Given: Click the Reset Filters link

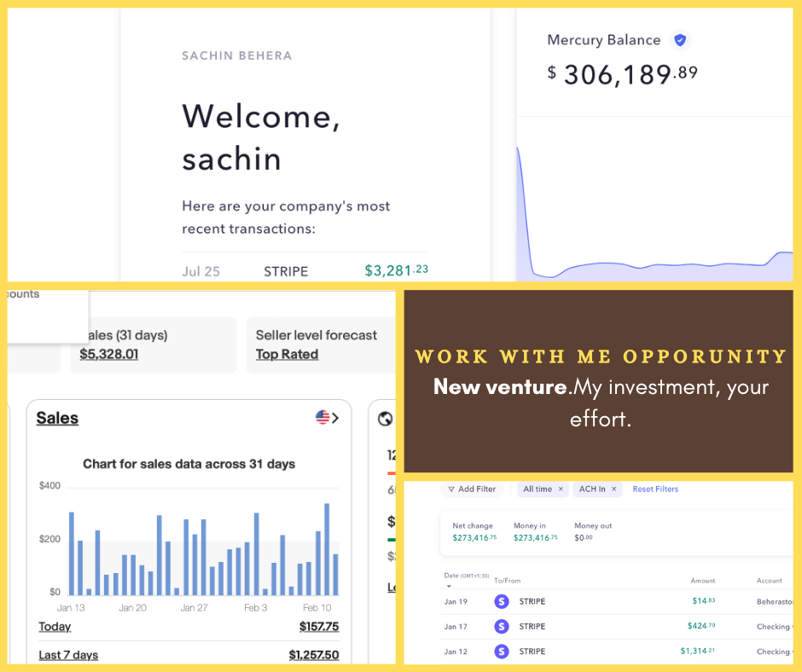Looking at the screenshot, I should pyautogui.click(x=655, y=490).
